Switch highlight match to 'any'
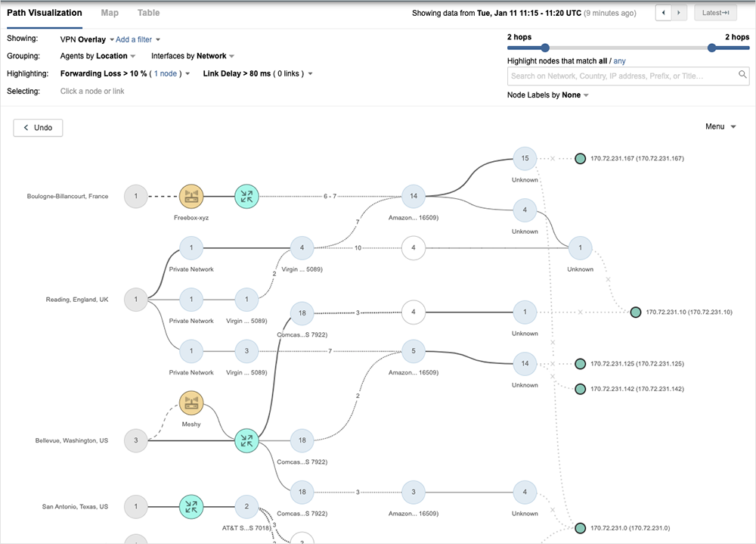756x544 pixels. [619, 61]
